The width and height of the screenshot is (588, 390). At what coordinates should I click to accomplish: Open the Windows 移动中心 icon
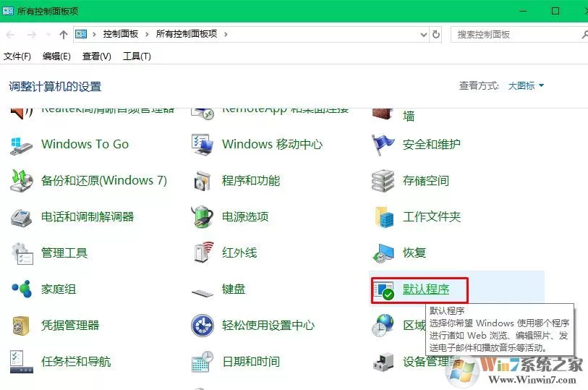coord(202,145)
